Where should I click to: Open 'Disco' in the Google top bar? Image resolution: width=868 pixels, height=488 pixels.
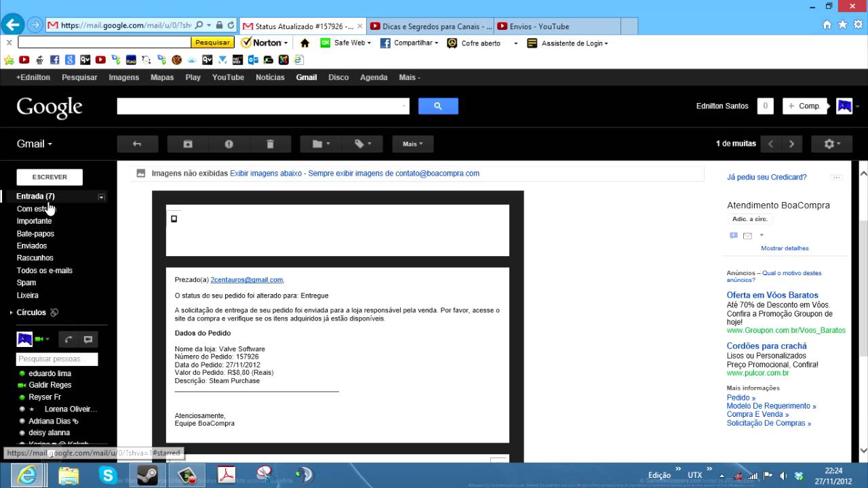point(338,77)
